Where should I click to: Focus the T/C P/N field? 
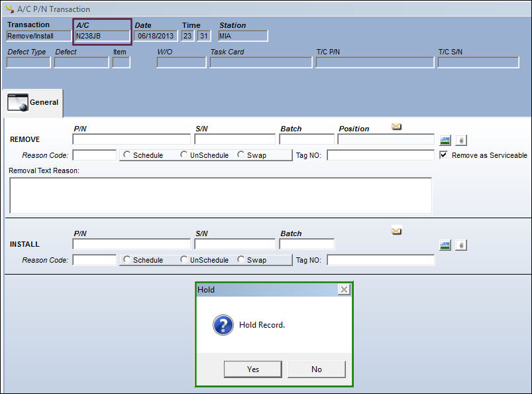pyautogui.click(x=375, y=62)
